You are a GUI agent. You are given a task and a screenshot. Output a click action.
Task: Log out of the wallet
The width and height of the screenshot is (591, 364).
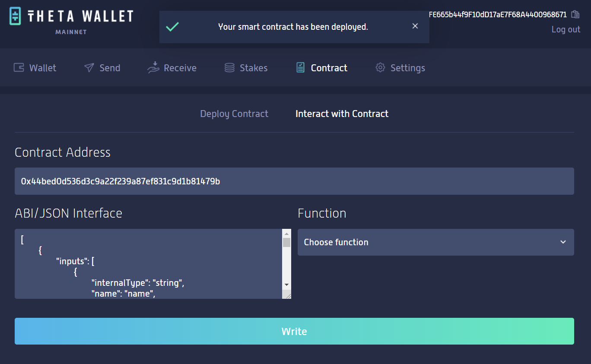click(566, 29)
